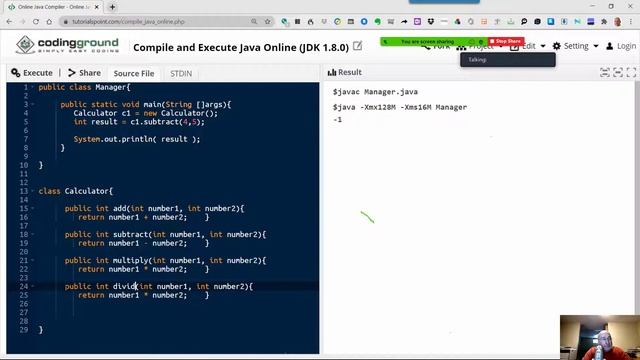Click the Result bar chart icon

point(332,72)
